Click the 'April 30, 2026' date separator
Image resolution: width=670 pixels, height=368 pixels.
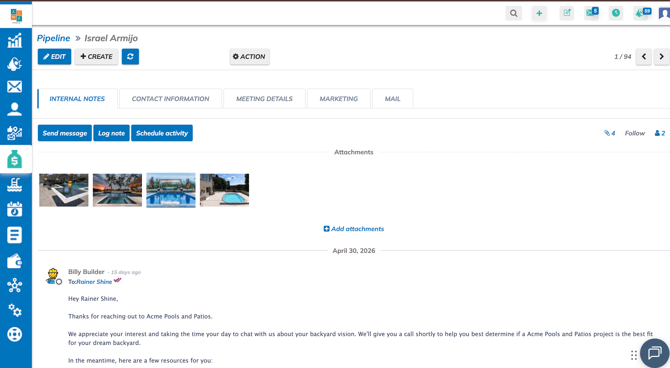pos(354,250)
